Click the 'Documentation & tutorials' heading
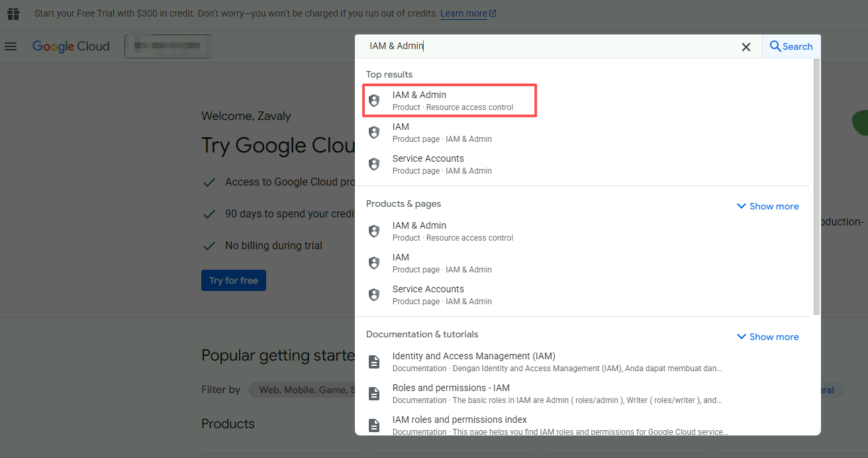This screenshot has height=458, width=868. [422, 334]
